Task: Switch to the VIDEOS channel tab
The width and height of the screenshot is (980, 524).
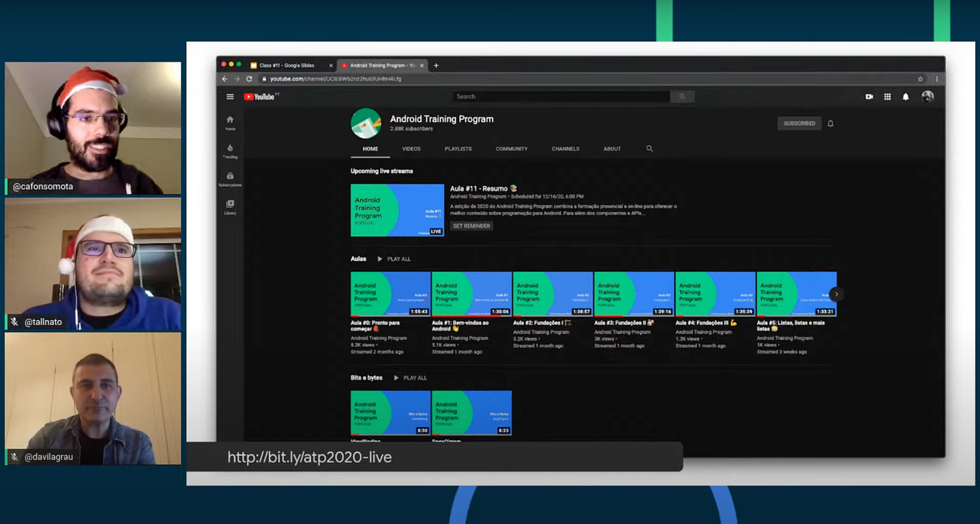Action: 412,149
